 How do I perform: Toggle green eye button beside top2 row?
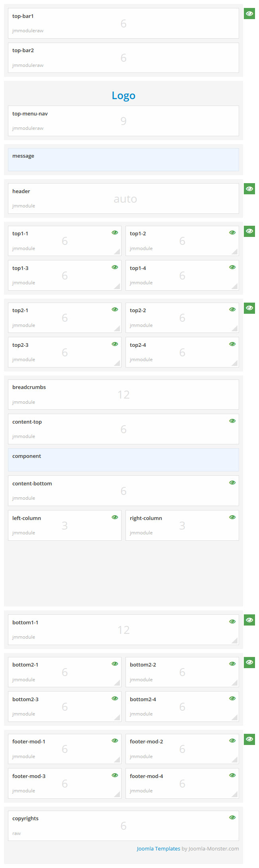pos(249,308)
